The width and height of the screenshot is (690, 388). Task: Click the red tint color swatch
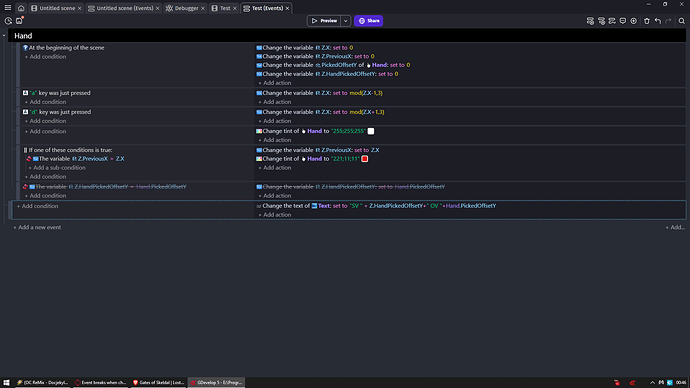[x=365, y=159]
